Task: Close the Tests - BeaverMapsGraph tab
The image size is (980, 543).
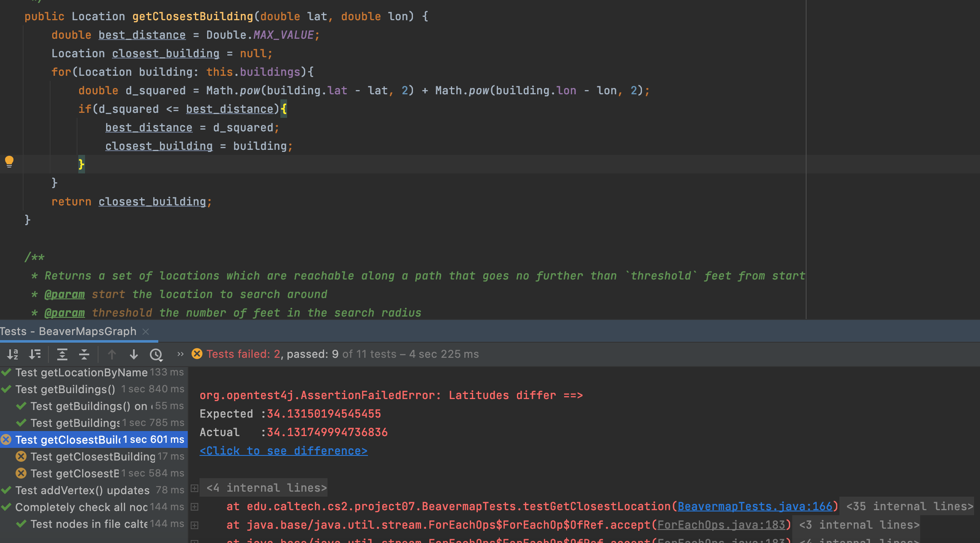Action: click(146, 332)
